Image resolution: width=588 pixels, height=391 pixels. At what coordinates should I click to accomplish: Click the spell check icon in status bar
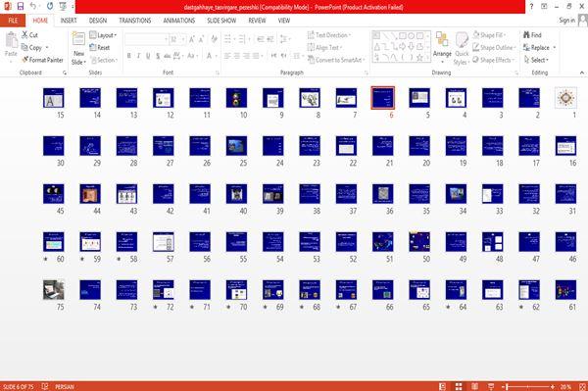[45, 386]
